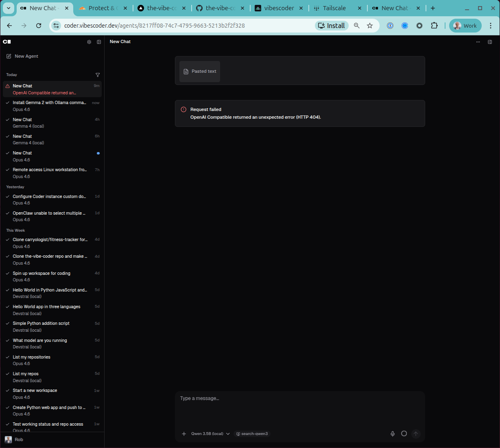The width and height of the screenshot is (500, 448).
Task: Open the Work profile button
Action: [465, 26]
